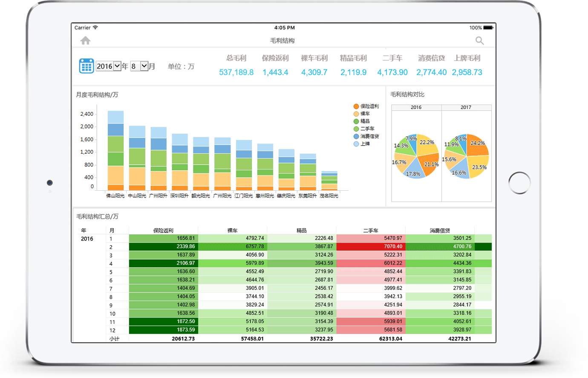Screen dimensions: 588x378
Task: Select the red table cell 7070.40
Action: point(371,246)
